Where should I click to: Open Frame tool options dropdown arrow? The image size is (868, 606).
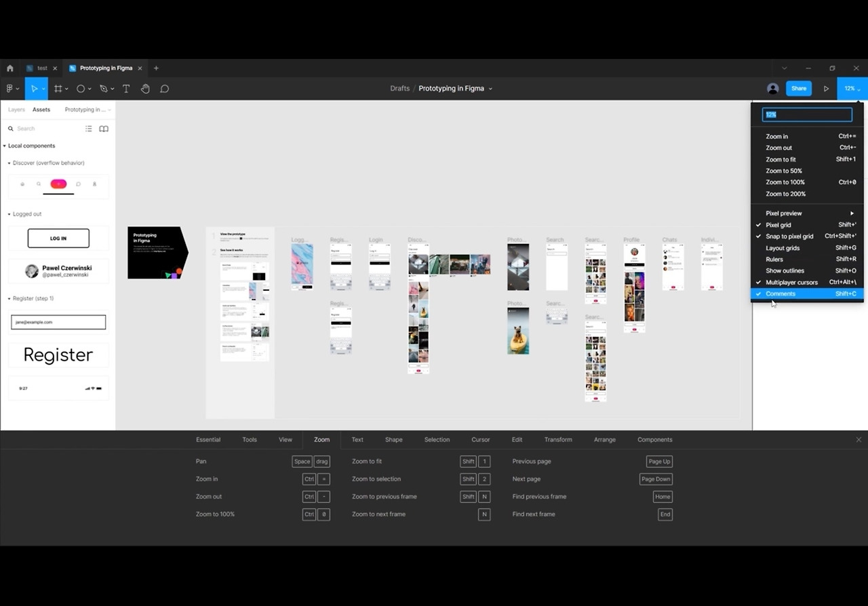point(66,89)
